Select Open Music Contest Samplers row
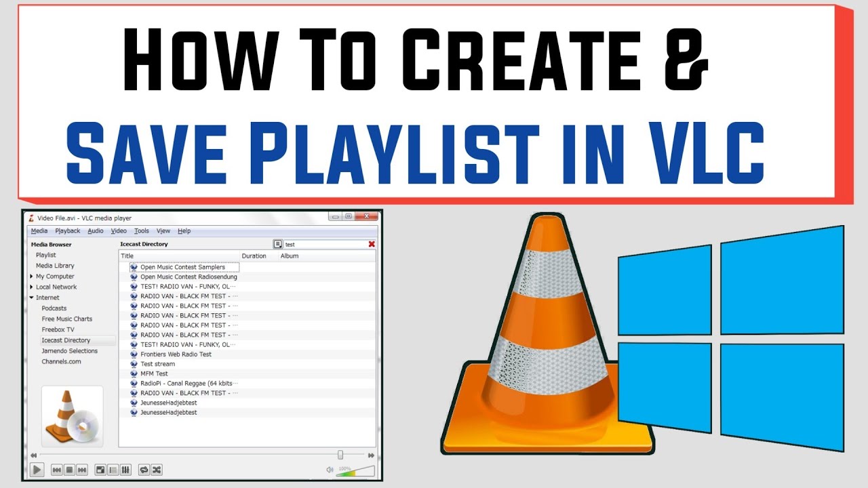Viewport: 868px width, 488px height. [x=184, y=267]
